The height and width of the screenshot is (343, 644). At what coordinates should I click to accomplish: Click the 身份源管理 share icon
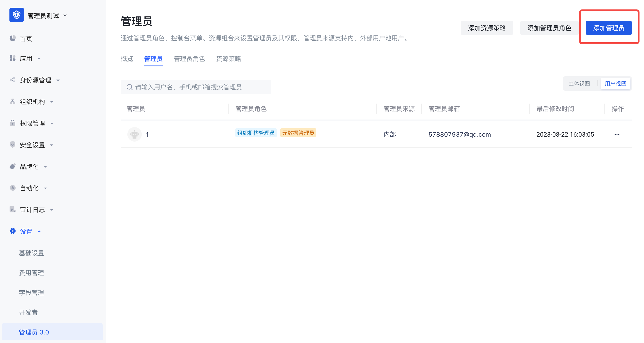[x=13, y=80]
